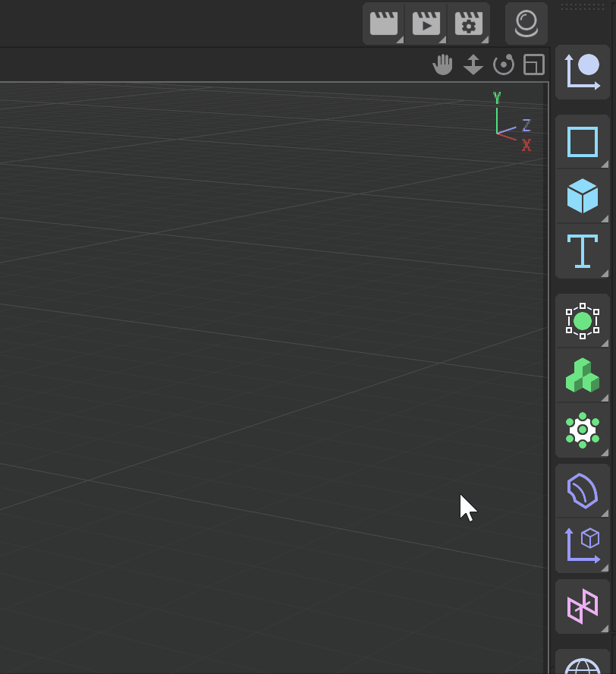The image size is (616, 674).
Task: Open Edit Render Settings clapperboard gear icon
Action: tap(468, 24)
